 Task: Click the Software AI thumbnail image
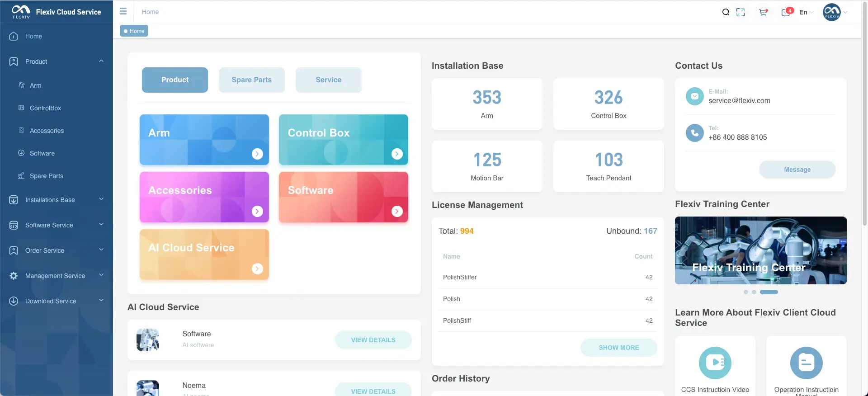[x=148, y=340]
